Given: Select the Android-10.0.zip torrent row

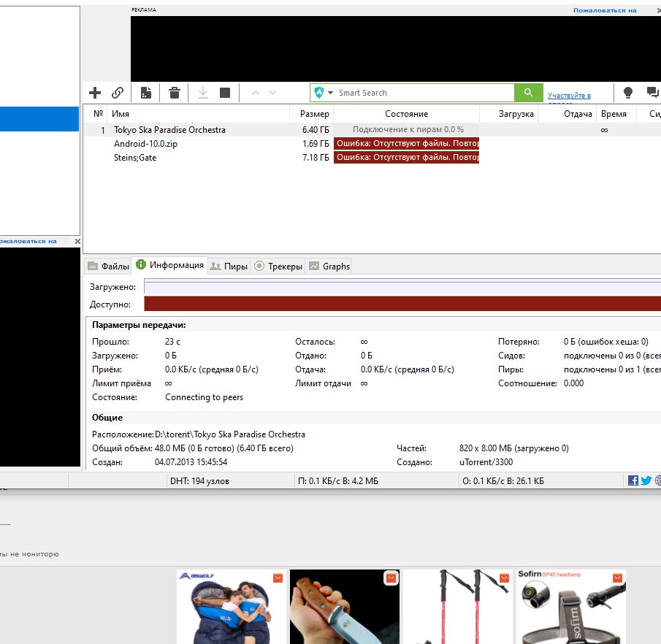Looking at the screenshot, I should point(145,144).
